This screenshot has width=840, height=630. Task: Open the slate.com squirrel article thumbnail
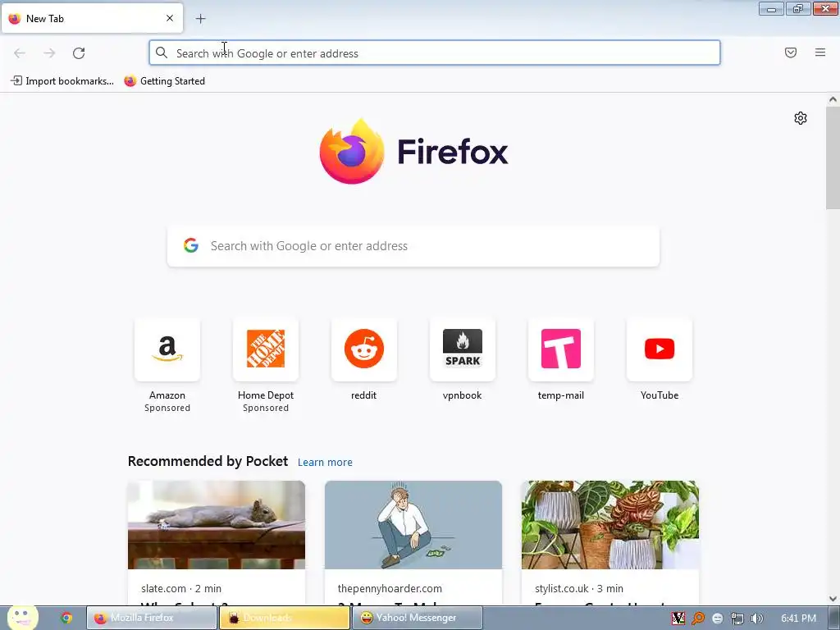[x=217, y=524]
